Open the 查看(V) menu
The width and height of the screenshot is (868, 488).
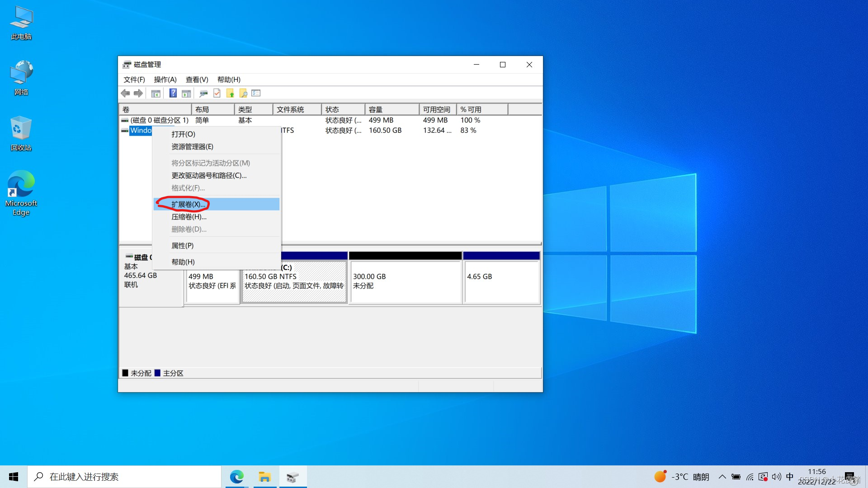[197, 80]
